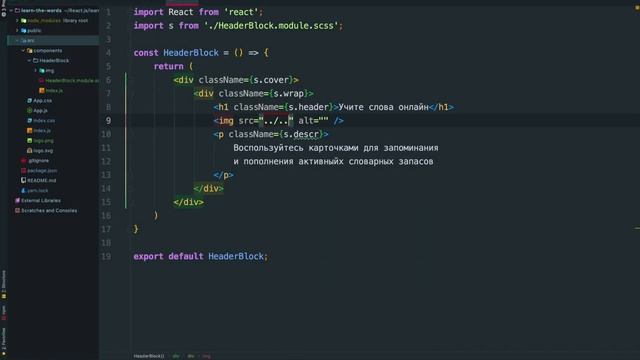Click the package.json file icon
The width and height of the screenshot is (640, 360).
click(x=24, y=171)
